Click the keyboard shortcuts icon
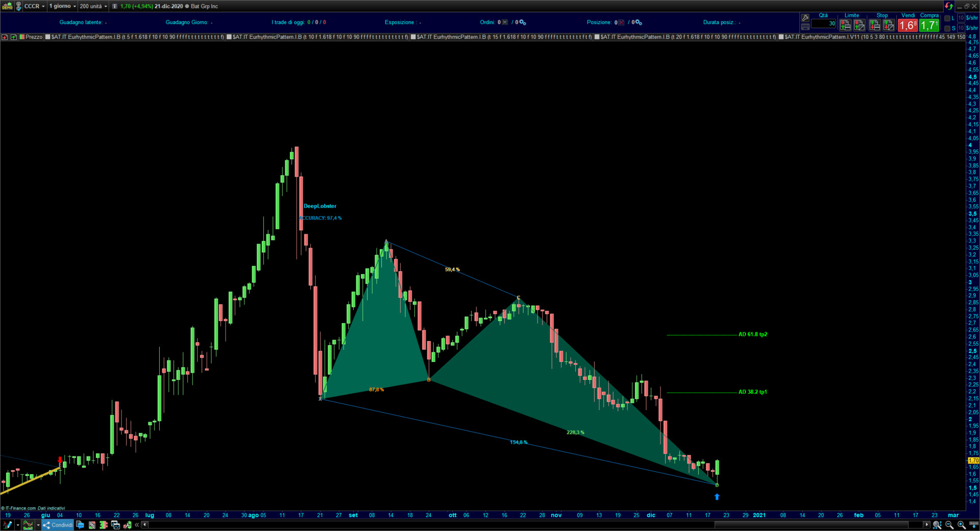Image resolution: width=980 pixels, height=531 pixels. click(x=805, y=27)
